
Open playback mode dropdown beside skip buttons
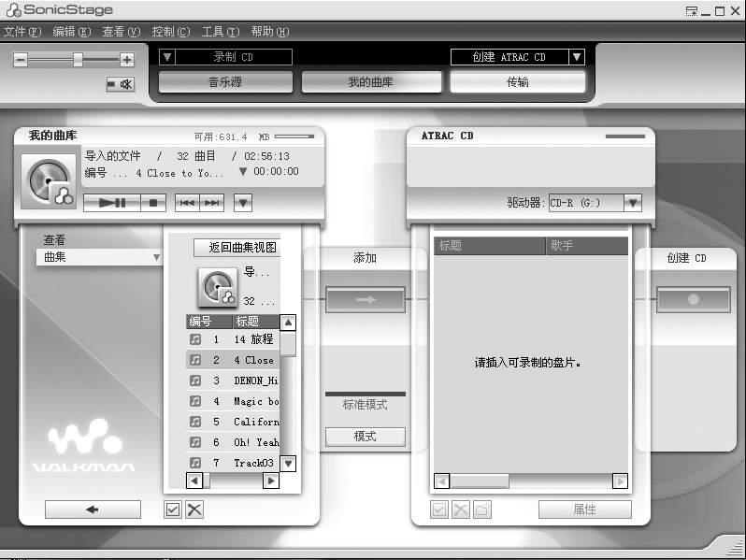(243, 203)
